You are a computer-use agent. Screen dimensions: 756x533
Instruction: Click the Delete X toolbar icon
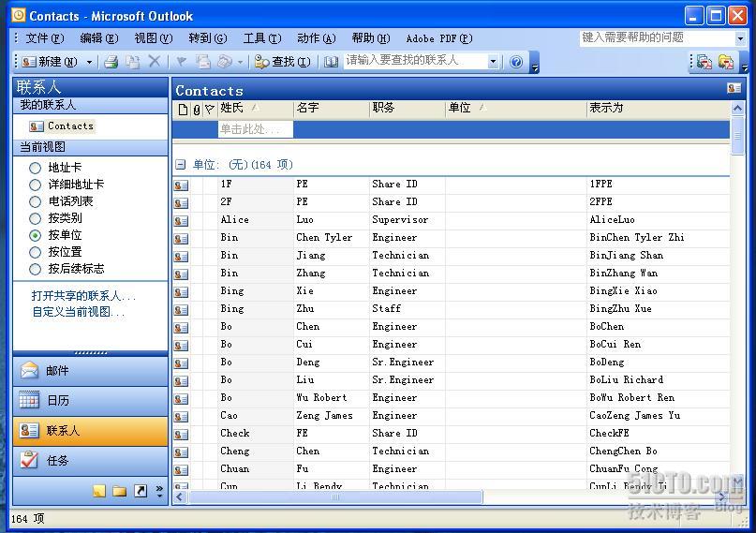tap(155, 61)
